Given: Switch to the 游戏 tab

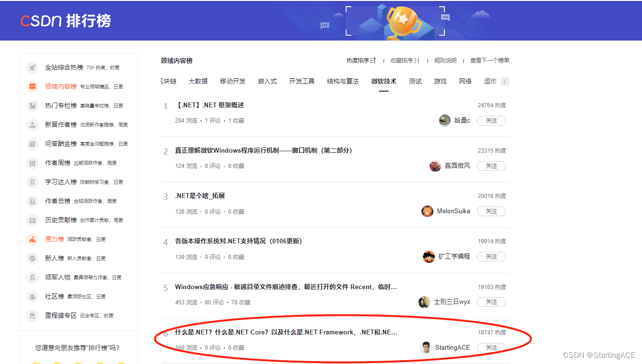Looking at the screenshot, I should [x=440, y=81].
